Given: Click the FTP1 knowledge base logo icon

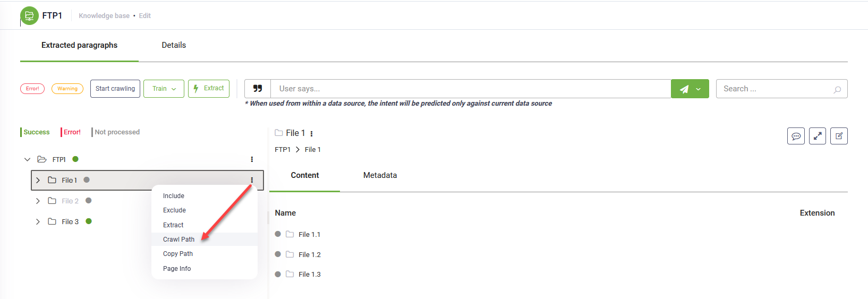Looking at the screenshot, I should 29,15.
